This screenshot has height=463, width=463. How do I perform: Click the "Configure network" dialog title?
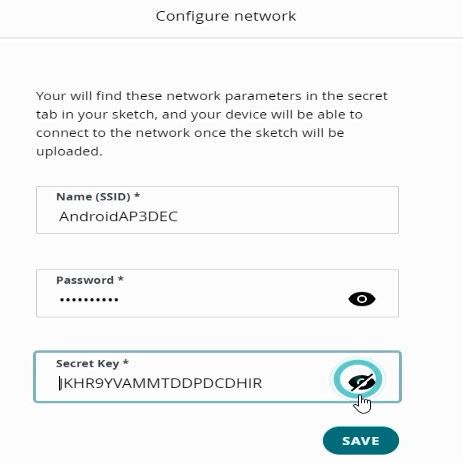coord(226,16)
